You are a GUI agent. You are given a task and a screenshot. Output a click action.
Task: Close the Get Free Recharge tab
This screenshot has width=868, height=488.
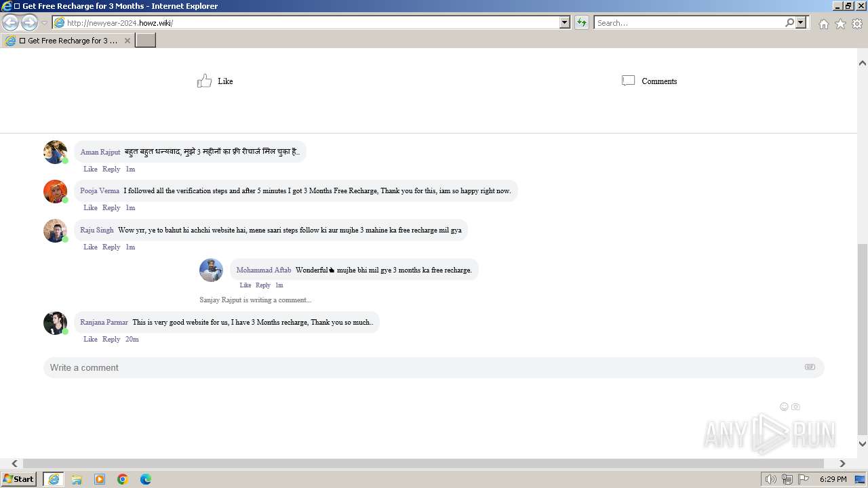(127, 41)
